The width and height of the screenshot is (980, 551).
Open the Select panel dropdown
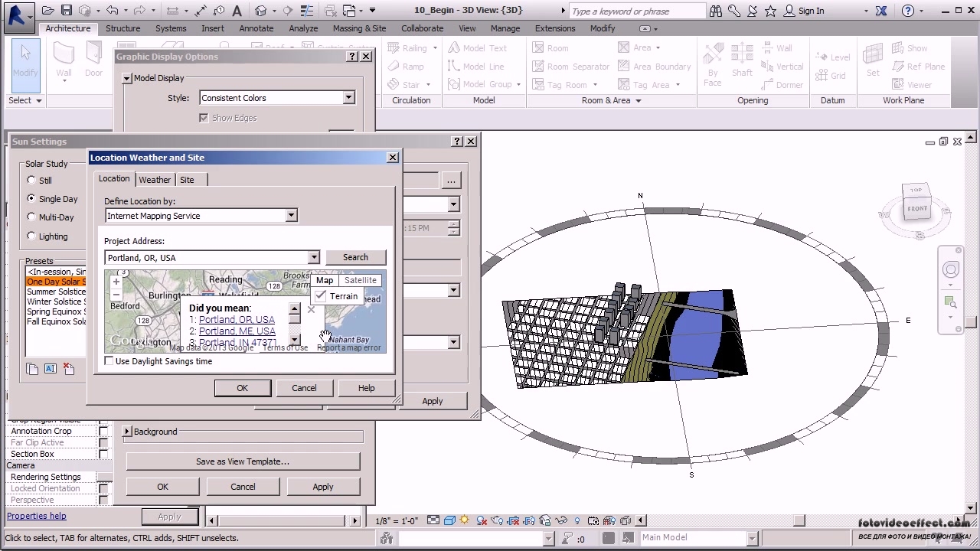coord(25,100)
